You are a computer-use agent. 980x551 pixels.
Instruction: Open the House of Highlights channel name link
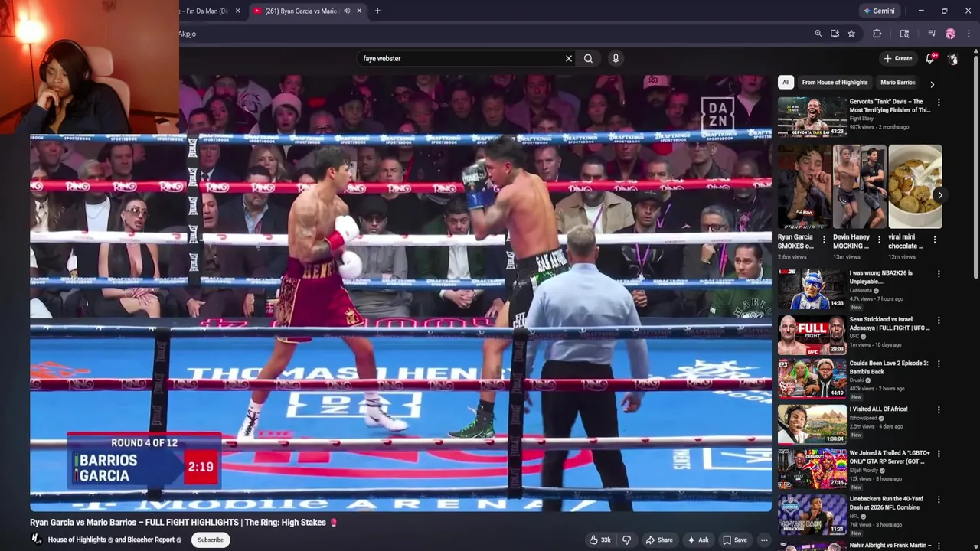(x=77, y=540)
